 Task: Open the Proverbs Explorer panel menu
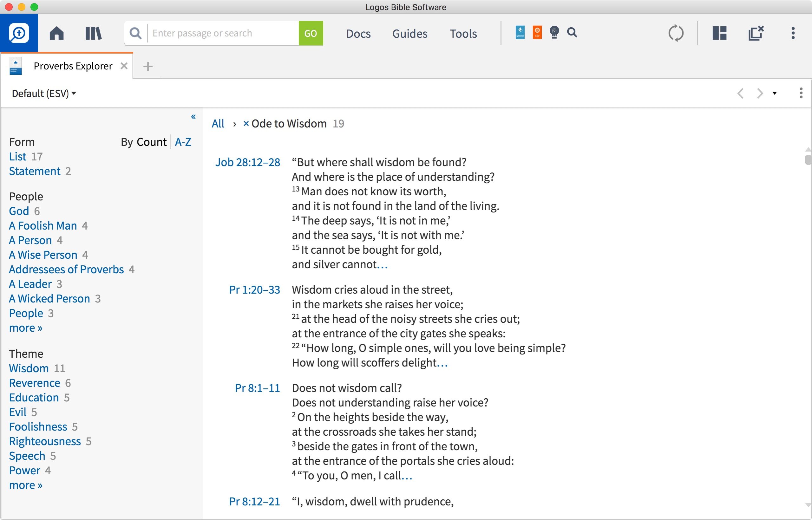801,93
